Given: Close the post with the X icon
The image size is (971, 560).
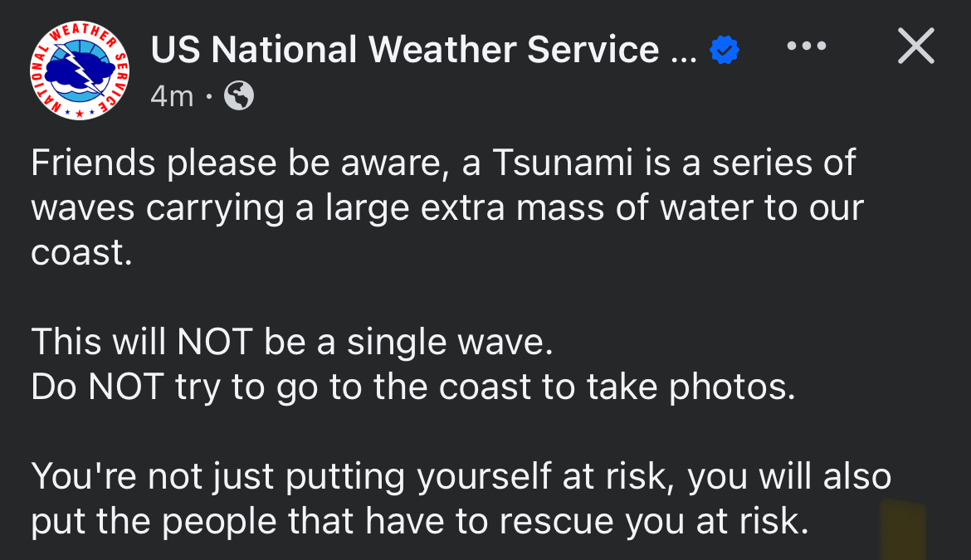Looking at the screenshot, I should click(x=916, y=46).
